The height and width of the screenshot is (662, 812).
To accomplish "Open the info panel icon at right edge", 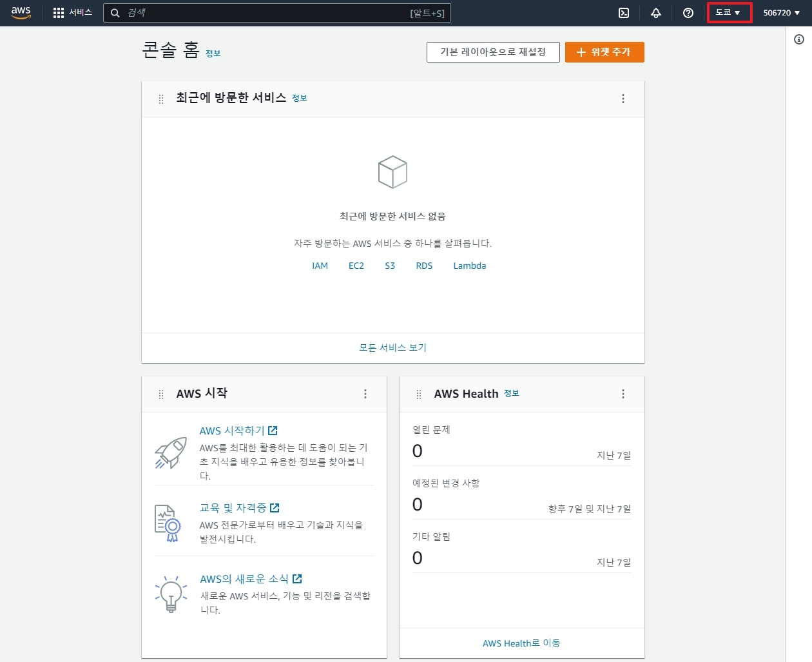I will [799, 39].
